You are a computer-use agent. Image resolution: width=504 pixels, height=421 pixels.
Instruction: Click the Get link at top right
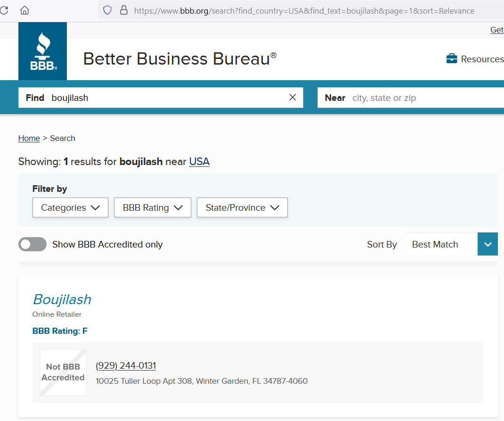(496, 30)
